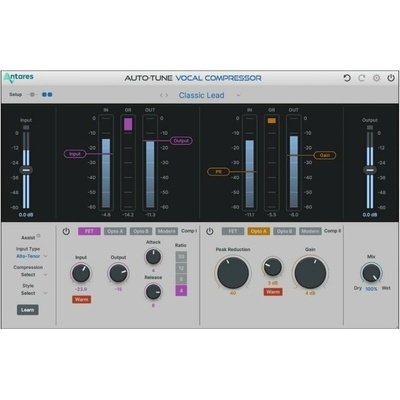Click the 4 dB Gain value
This screenshot has height=400, width=400.
(310, 293)
